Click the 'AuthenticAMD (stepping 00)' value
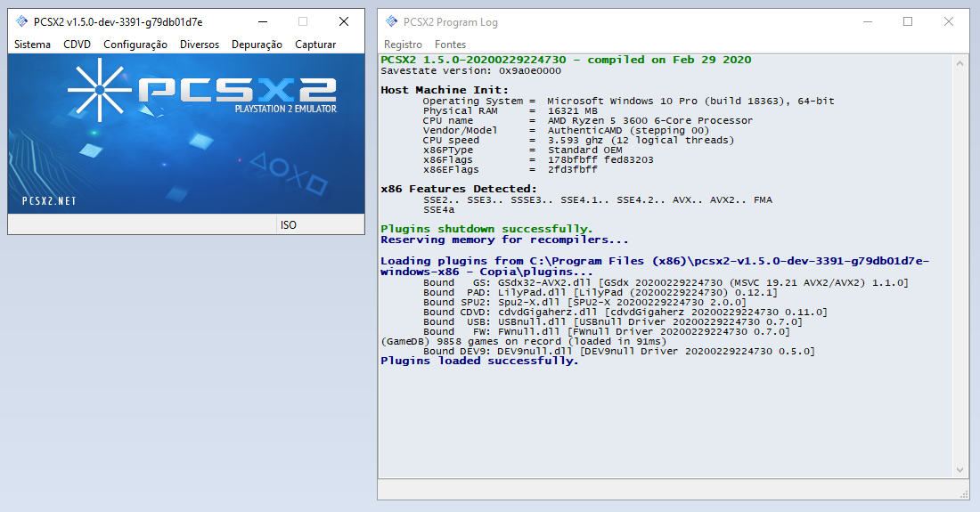Image resolution: width=980 pixels, height=512 pixels. (628, 131)
